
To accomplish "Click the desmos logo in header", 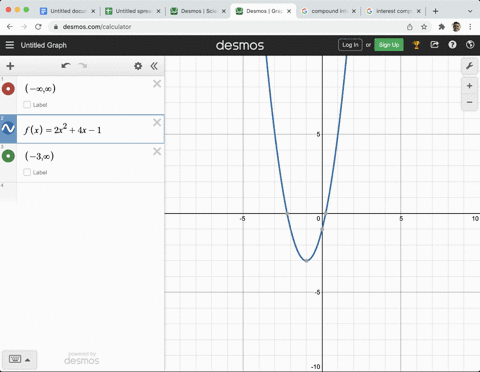I will coord(240,45).
